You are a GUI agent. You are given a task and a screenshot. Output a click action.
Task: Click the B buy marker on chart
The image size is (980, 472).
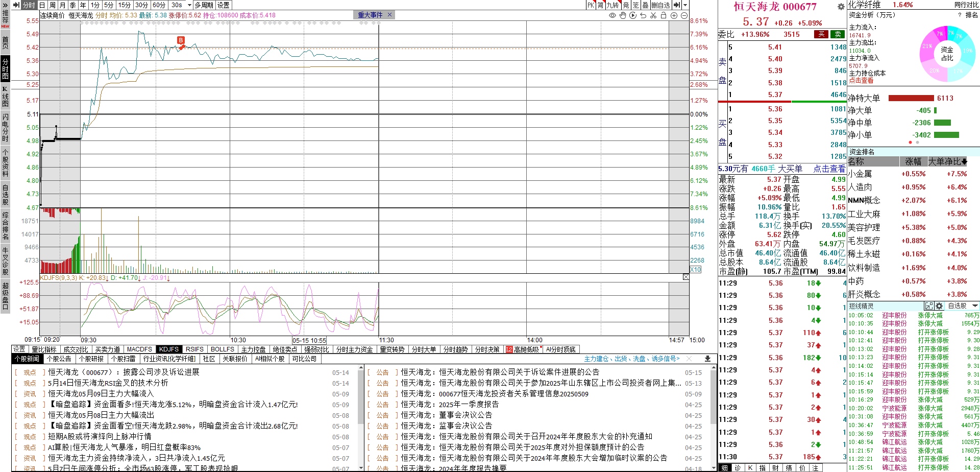click(x=181, y=40)
